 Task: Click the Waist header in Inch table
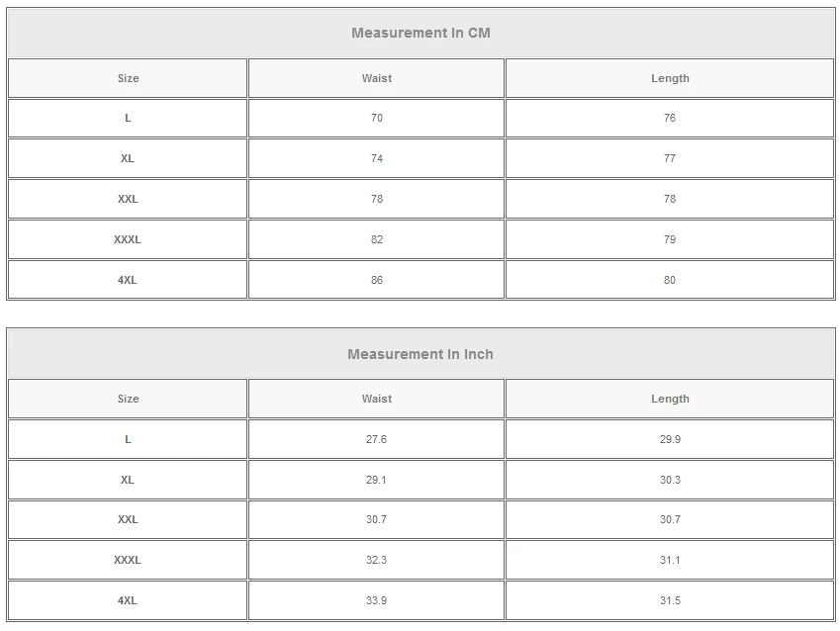coord(376,399)
